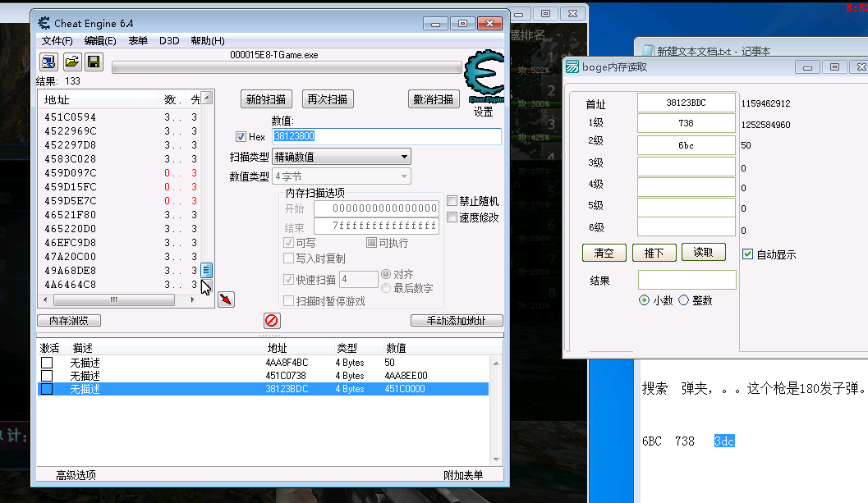
Task: Click the 1级 offset field with 738
Action: (686, 123)
